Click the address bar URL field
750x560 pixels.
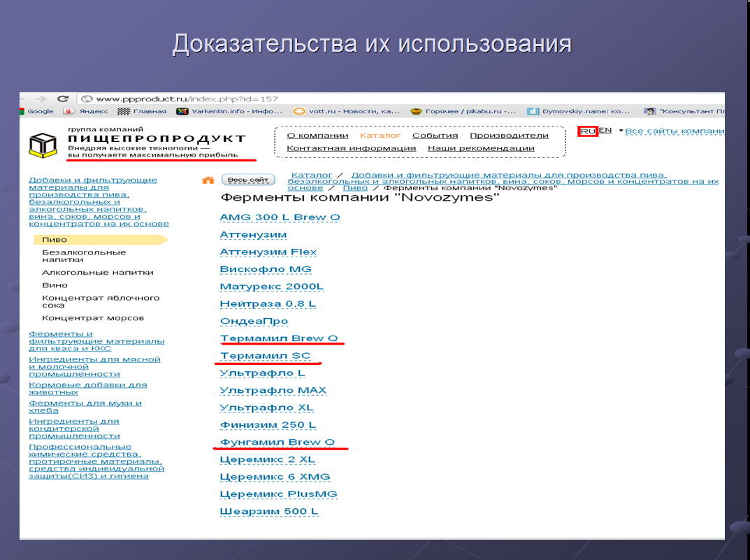click(x=401, y=99)
